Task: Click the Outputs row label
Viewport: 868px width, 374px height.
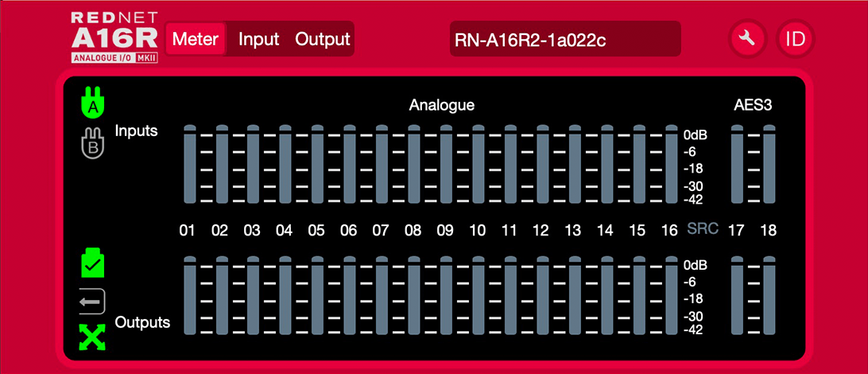Action: [142, 322]
